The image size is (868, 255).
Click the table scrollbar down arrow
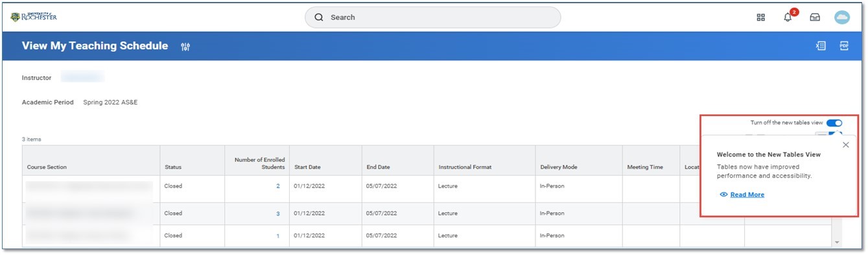click(x=837, y=242)
